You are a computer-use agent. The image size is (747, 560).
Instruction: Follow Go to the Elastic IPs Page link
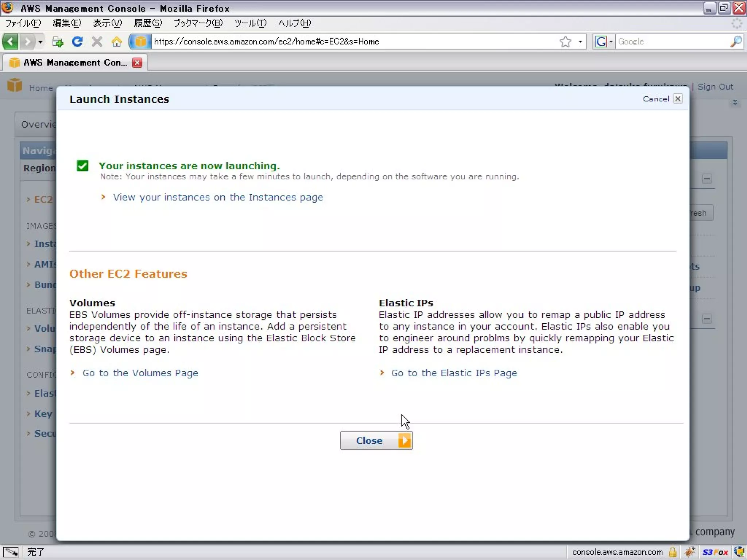[454, 373]
